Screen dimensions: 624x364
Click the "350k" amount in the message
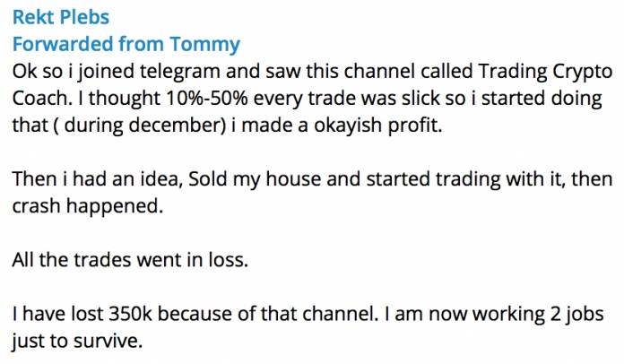[134, 315]
